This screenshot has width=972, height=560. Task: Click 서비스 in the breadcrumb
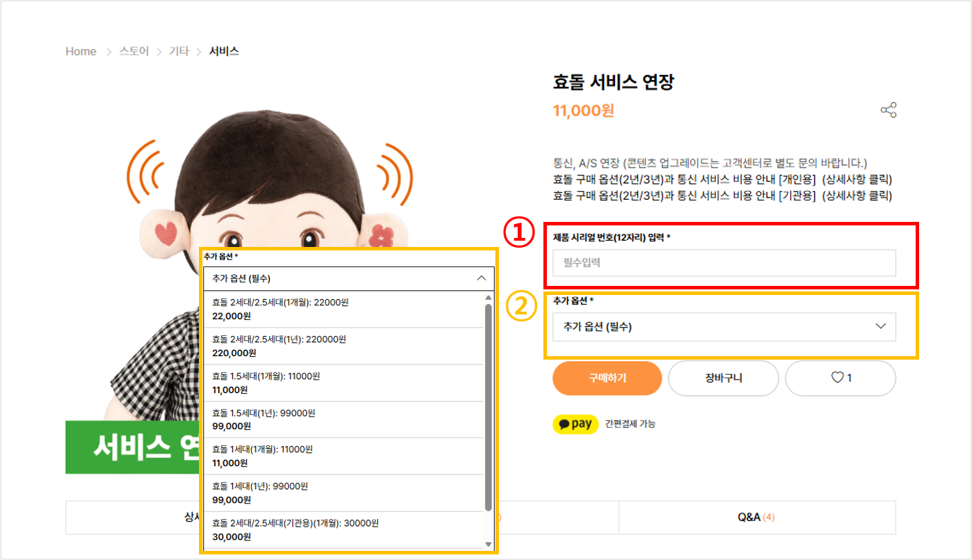[x=224, y=51]
